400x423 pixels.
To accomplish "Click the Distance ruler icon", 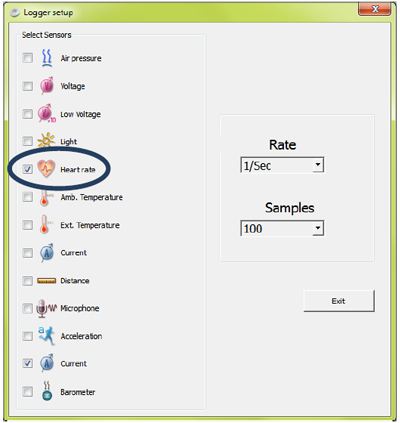I will [x=46, y=281].
